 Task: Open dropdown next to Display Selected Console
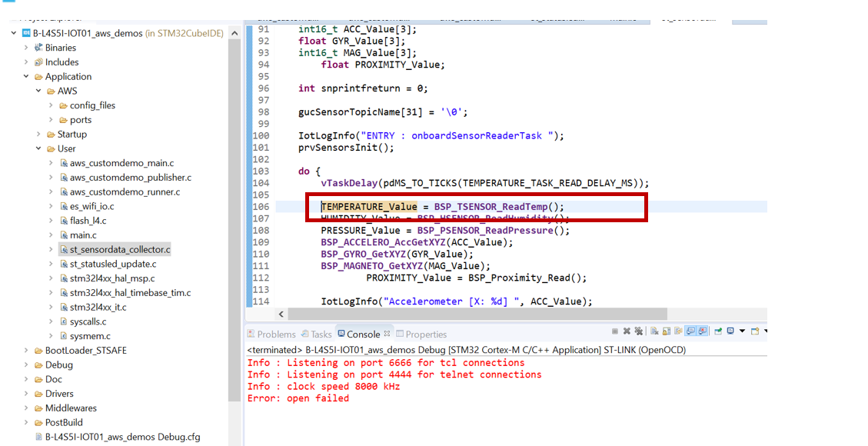point(743,331)
